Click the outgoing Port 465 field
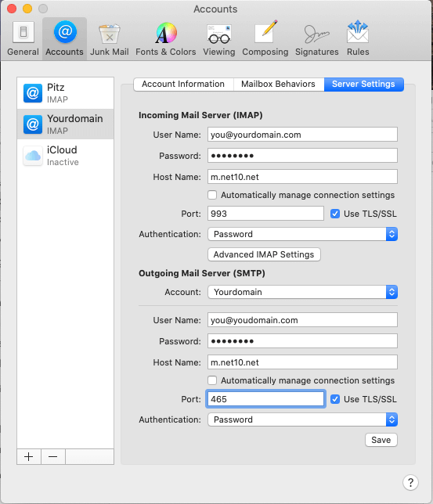The image size is (433, 504). tap(265, 399)
